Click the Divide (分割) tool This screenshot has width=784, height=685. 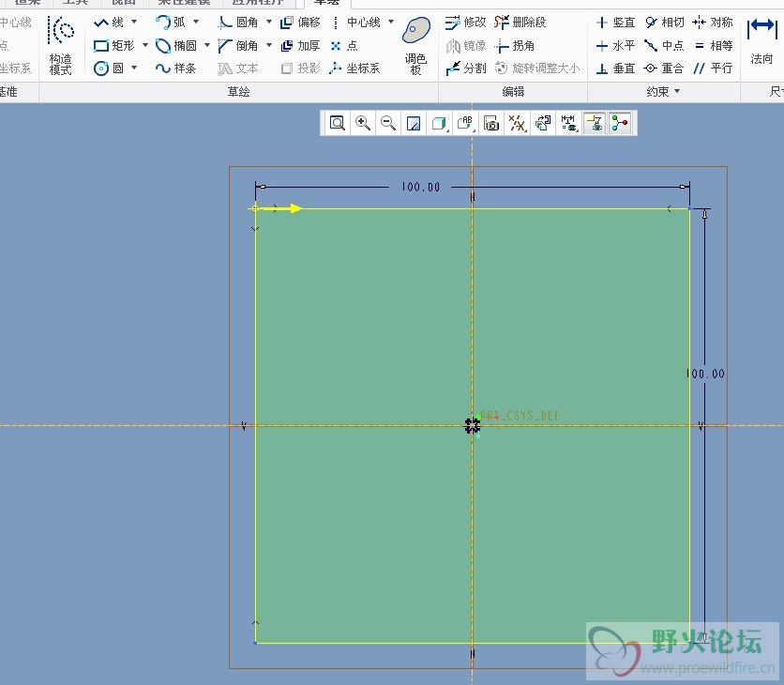click(465, 68)
